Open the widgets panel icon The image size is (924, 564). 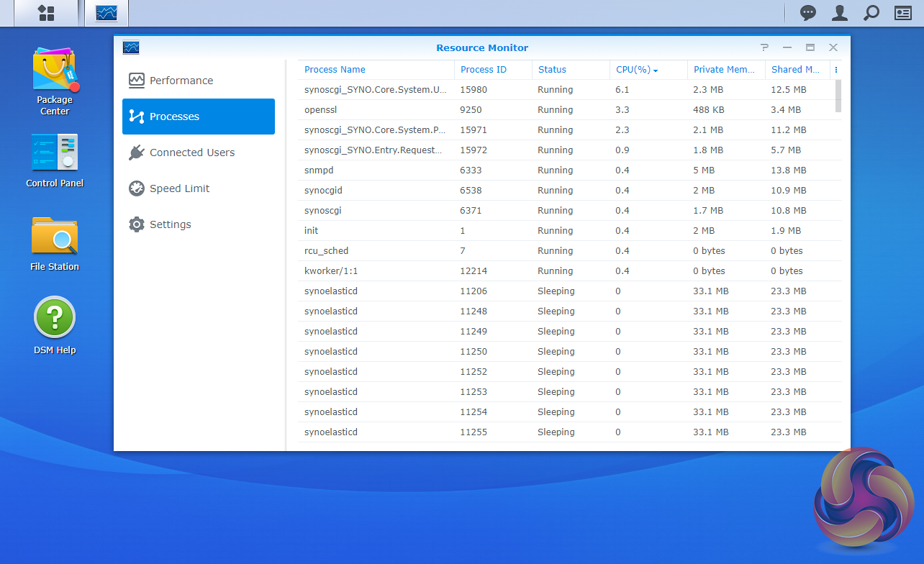(903, 13)
